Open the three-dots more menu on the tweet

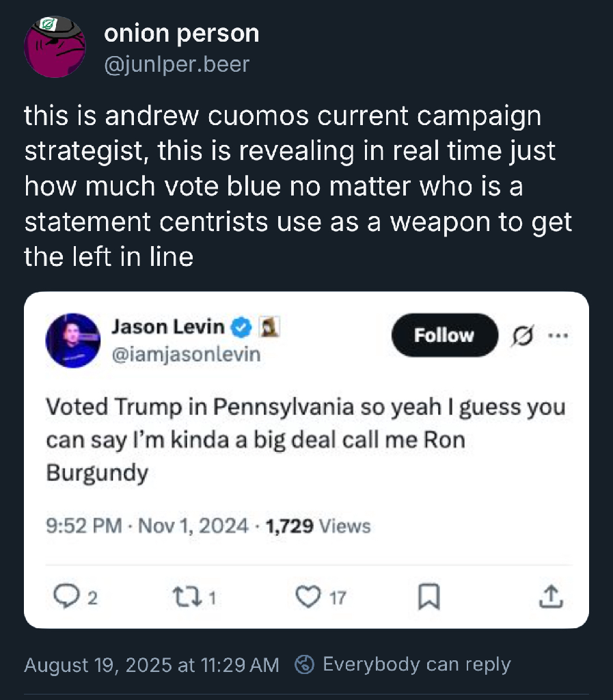558,336
